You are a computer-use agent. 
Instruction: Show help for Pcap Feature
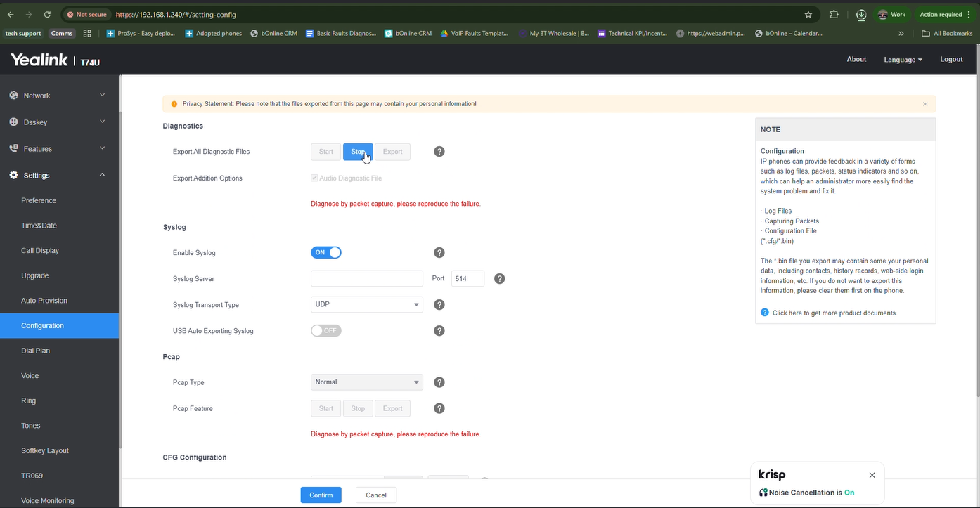pos(439,408)
